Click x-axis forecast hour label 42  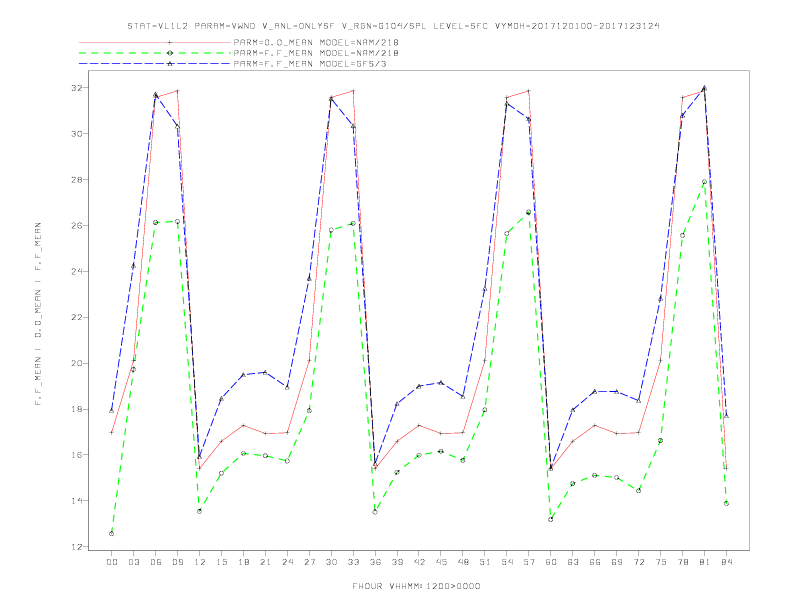tap(419, 562)
